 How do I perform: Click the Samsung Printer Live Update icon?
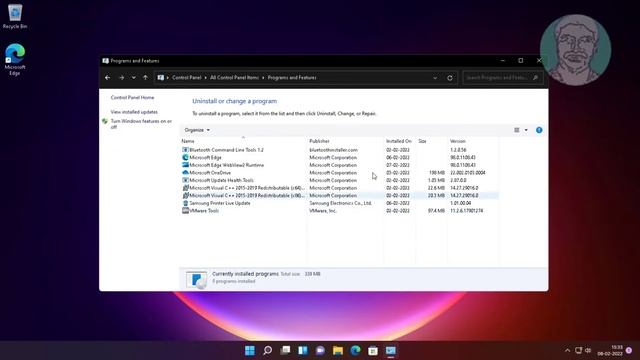[x=185, y=203]
